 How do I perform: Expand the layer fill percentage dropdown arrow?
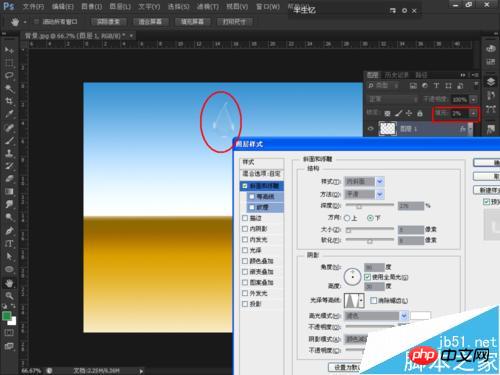pos(473,113)
